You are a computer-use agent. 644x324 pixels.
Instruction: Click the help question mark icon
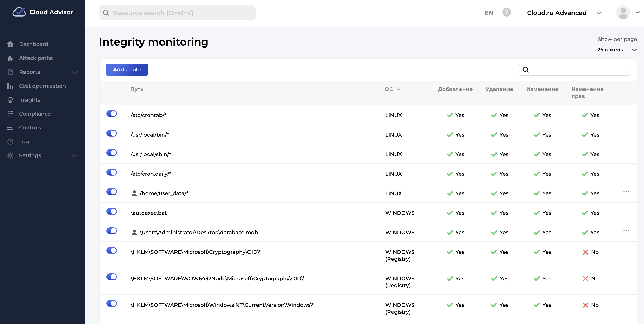point(506,12)
